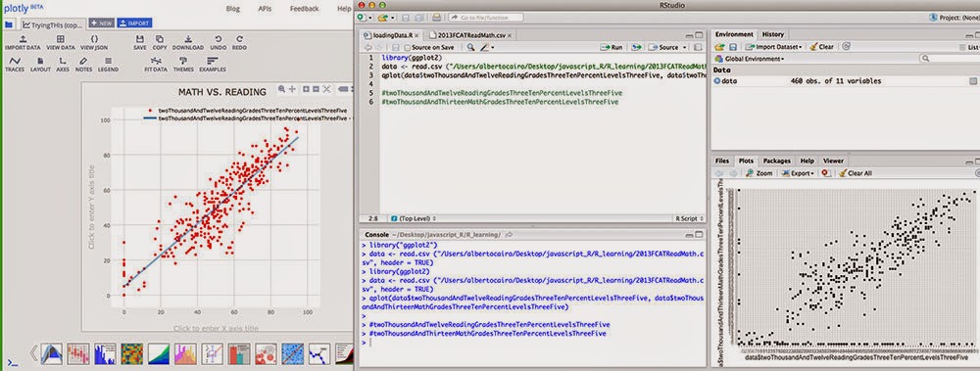Open the Traces panel in plotly

[15, 65]
